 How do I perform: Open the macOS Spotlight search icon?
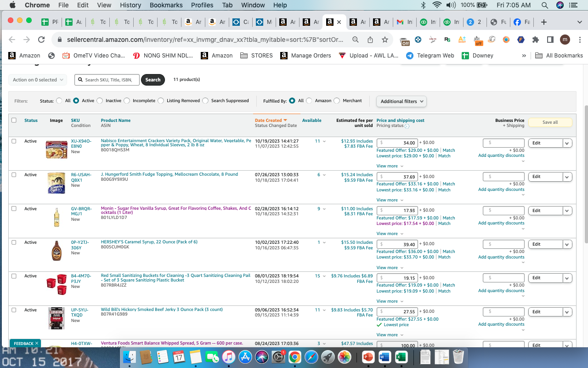coord(545,5)
